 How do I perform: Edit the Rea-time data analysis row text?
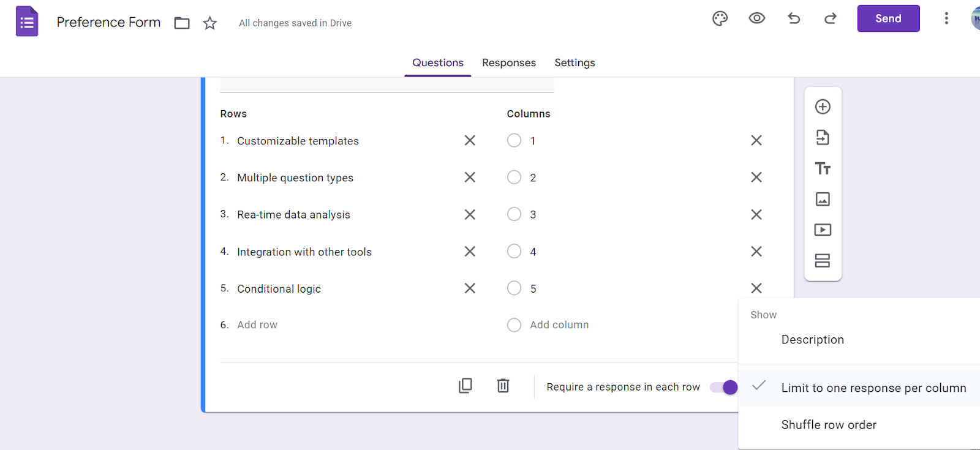(x=293, y=215)
